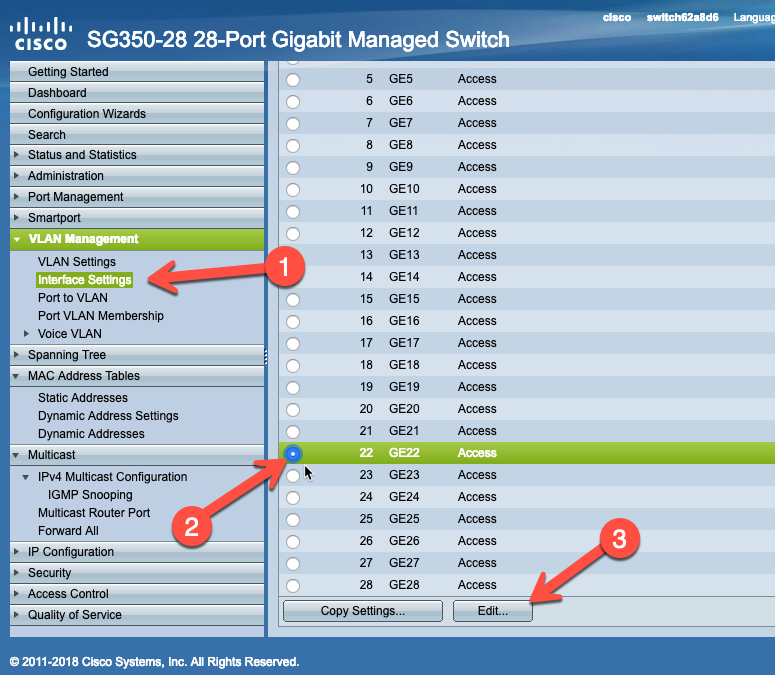Open the Language selector
This screenshot has width=775, height=675.
click(x=754, y=17)
